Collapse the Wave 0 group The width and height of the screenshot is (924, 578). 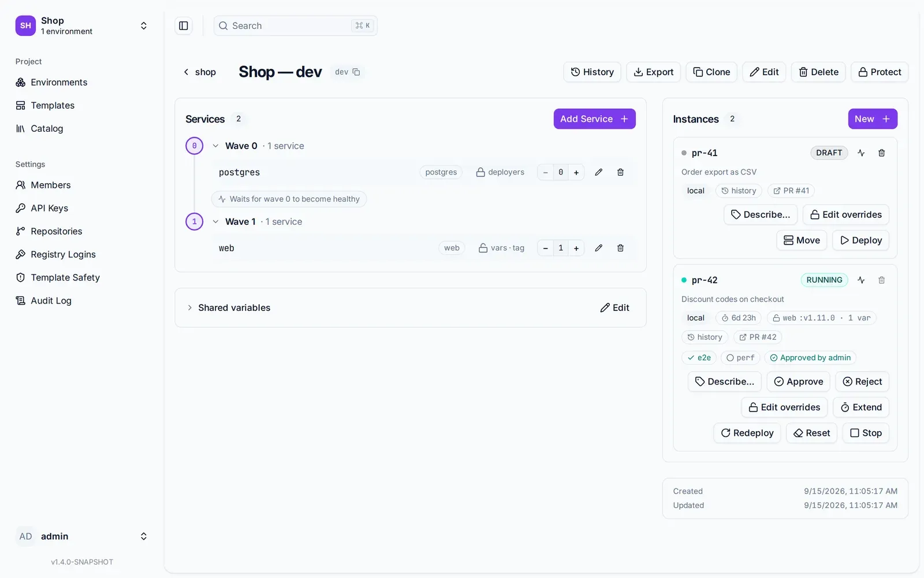(x=215, y=146)
